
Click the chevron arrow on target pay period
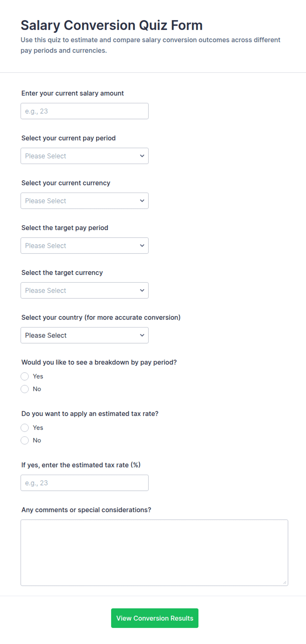pos(142,246)
